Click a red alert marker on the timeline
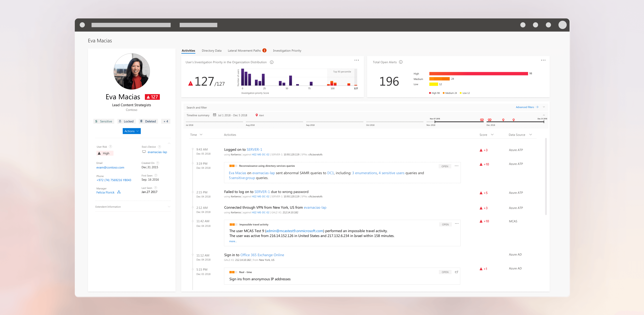Screen dimensions: 644x315 481,120
